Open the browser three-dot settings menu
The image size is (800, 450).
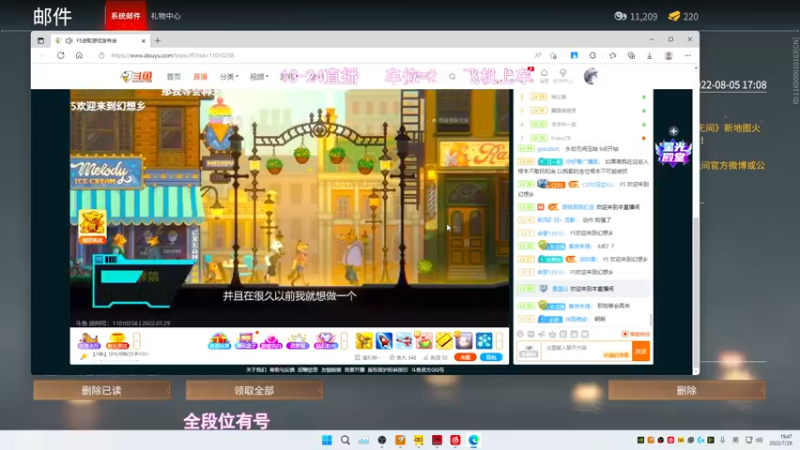(688, 56)
